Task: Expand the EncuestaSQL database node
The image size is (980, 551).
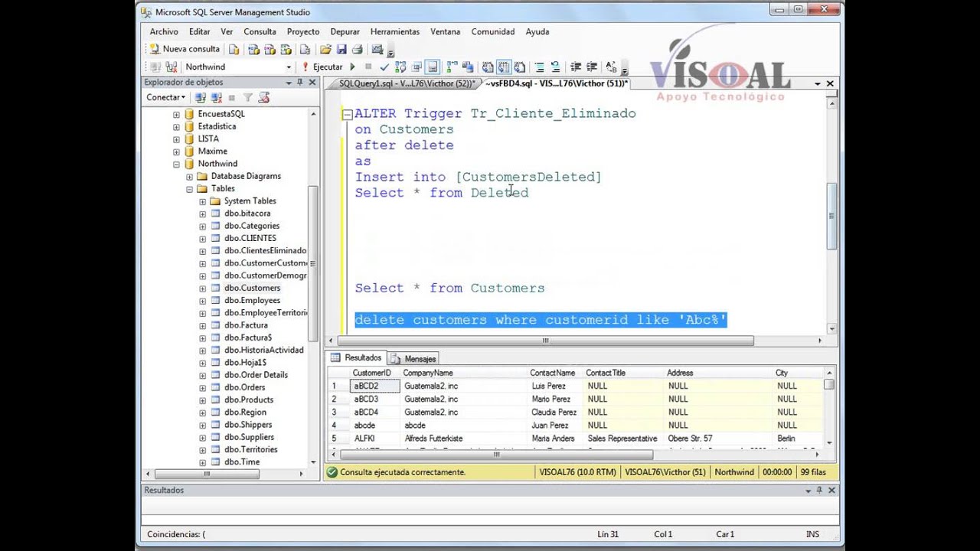Action: [176, 114]
